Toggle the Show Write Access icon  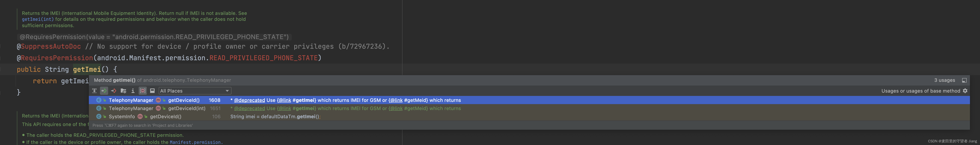(x=113, y=91)
